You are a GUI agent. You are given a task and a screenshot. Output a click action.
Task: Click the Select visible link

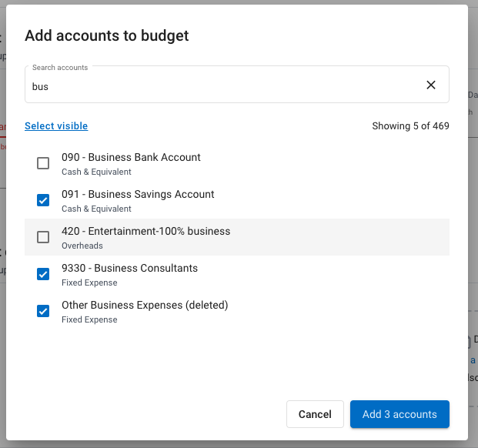pos(56,126)
